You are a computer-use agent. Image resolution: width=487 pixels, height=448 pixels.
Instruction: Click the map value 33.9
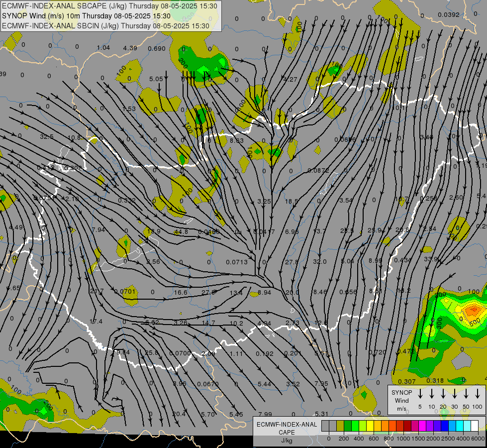pyautogui.click(x=431, y=259)
